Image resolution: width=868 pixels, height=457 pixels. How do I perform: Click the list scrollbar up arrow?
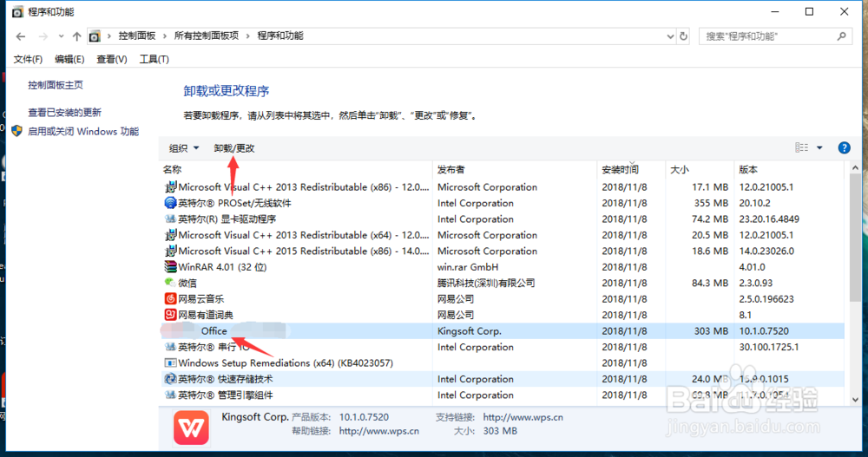[855, 167]
